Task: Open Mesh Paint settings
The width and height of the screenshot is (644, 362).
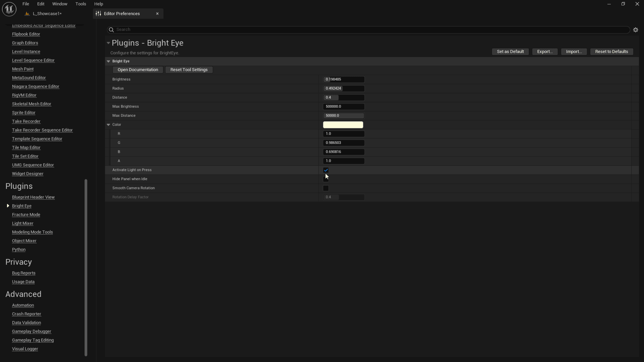Action: pyautogui.click(x=23, y=69)
